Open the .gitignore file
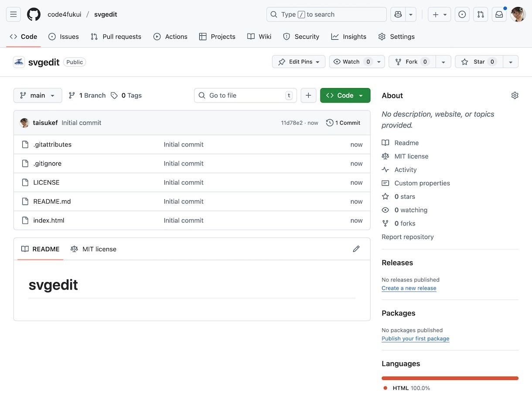 48,164
